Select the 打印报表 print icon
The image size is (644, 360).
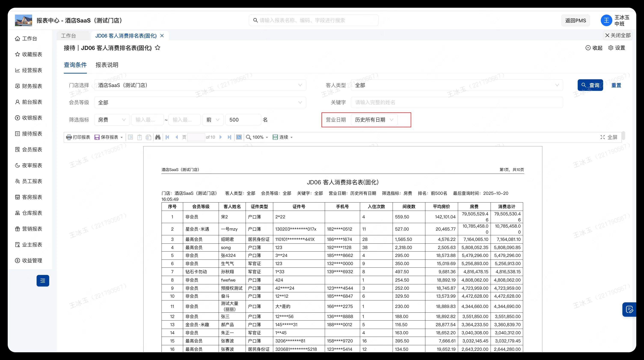pos(69,137)
